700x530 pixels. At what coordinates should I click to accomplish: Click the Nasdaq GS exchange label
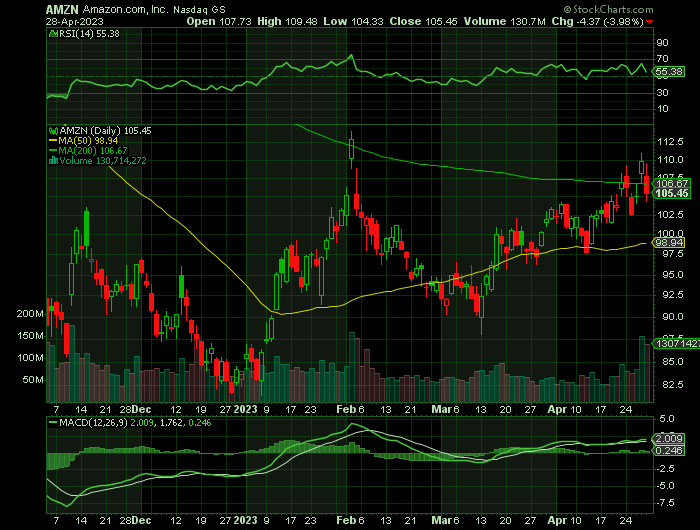199,9
